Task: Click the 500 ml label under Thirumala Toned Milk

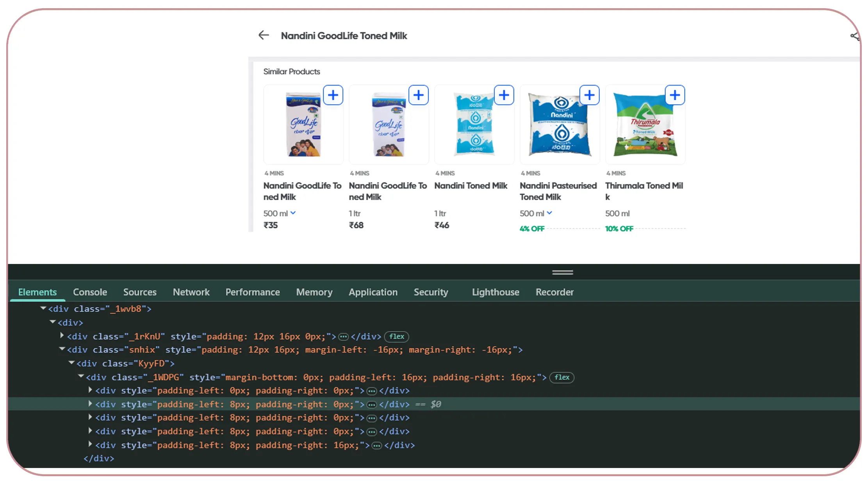Action: click(617, 214)
